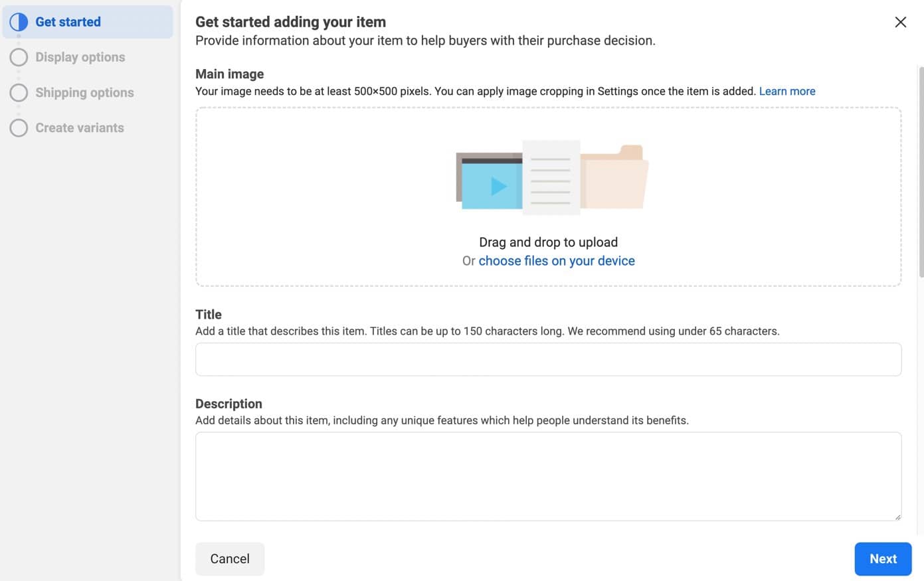Click the Get started half-filled progress icon
Screen dimensions: 924x581
tap(19, 22)
